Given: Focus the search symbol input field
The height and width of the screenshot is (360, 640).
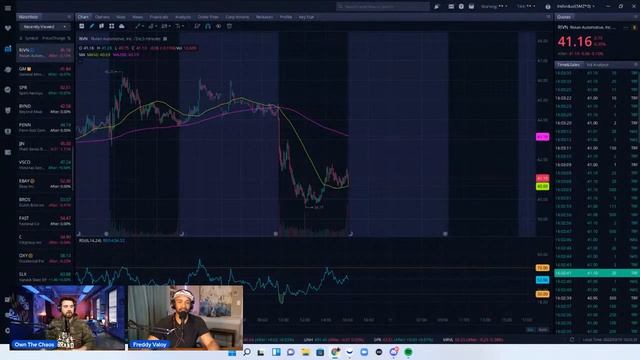Looking at the screenshot, I should tap(383, 7).
